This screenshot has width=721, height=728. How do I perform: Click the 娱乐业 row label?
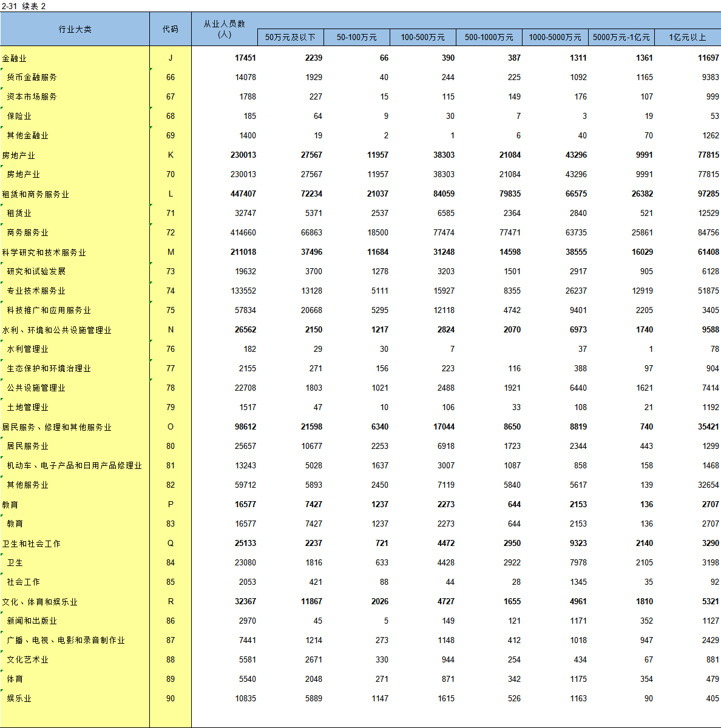coord(19,699)
